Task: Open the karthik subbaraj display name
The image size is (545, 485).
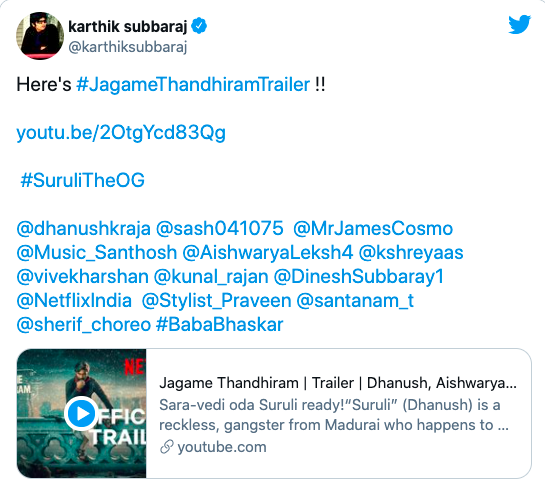Action: pyautogui.click(x=128, y=26)
